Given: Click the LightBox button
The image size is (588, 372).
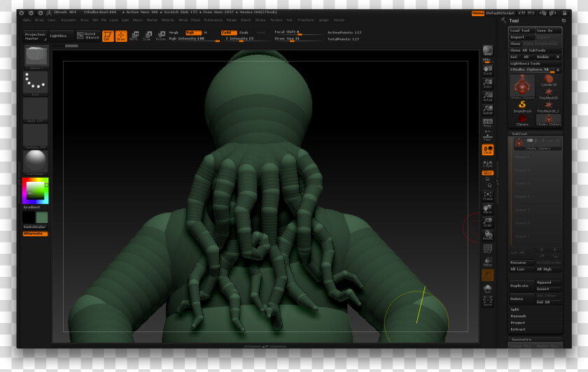Looking at the screenshot, I should pyautogui.click(x=61, y=36).
